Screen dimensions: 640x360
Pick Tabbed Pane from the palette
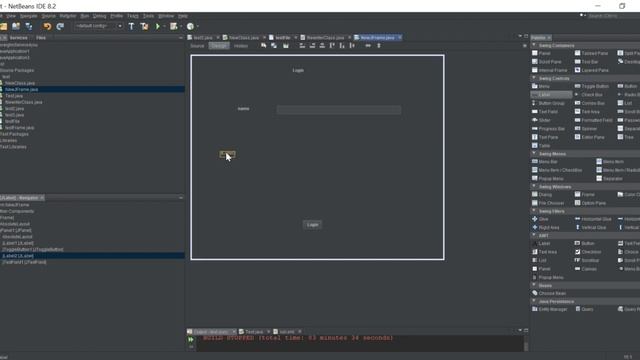[x=591, y=53]
